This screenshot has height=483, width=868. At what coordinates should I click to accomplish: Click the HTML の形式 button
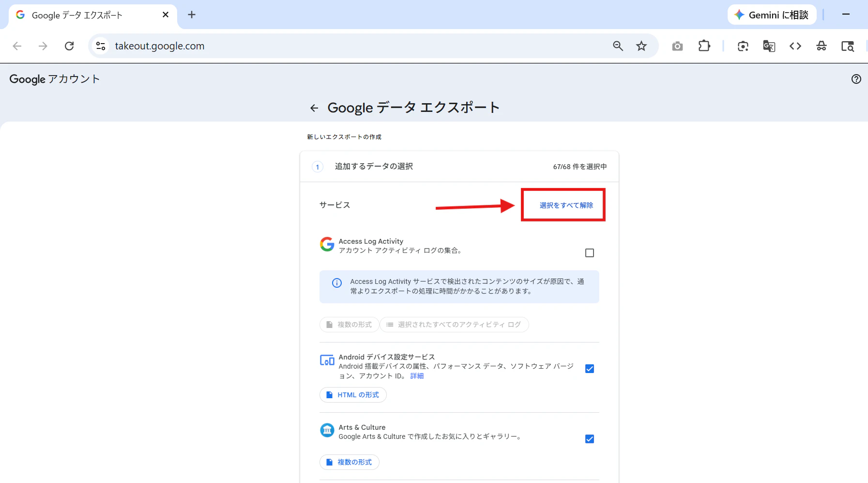pyautogui.click(x=353, y=395)
